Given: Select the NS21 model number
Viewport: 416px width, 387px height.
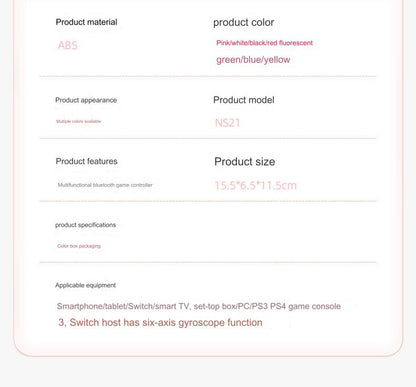Looking at the screenshot, I should click(x=227, y=123).
